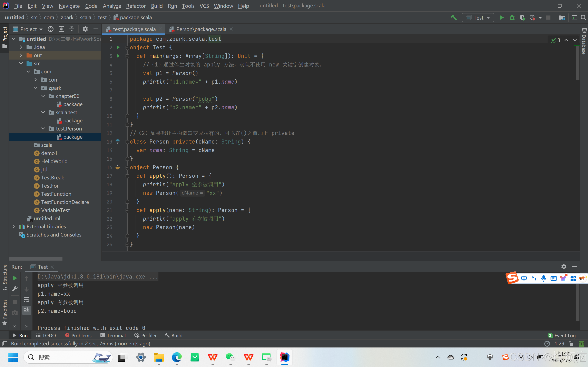Run with coverage shield icon
The image size is (588, 367).
pos(522,18)
